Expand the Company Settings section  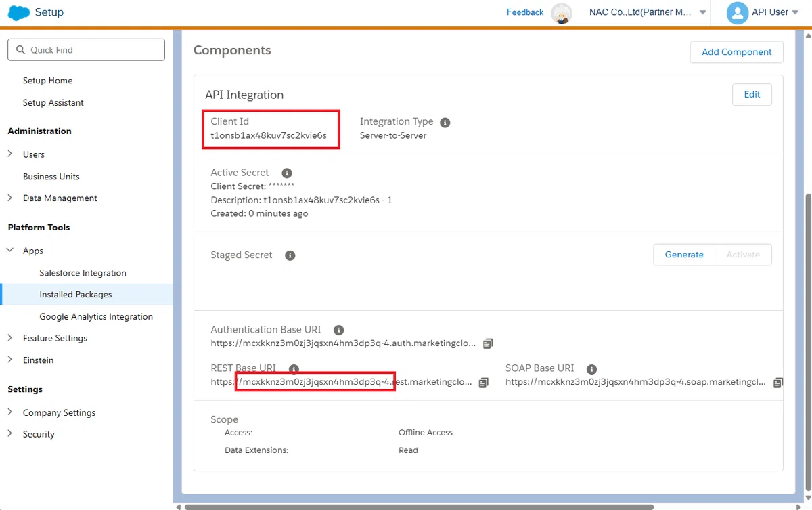10,412
